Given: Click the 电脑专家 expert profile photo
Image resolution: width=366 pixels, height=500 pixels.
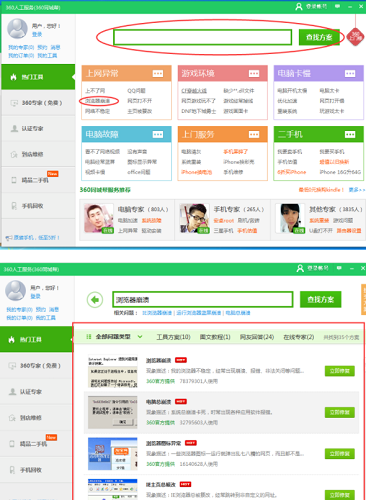Looking at the screenshot, I should coord(99,218).
